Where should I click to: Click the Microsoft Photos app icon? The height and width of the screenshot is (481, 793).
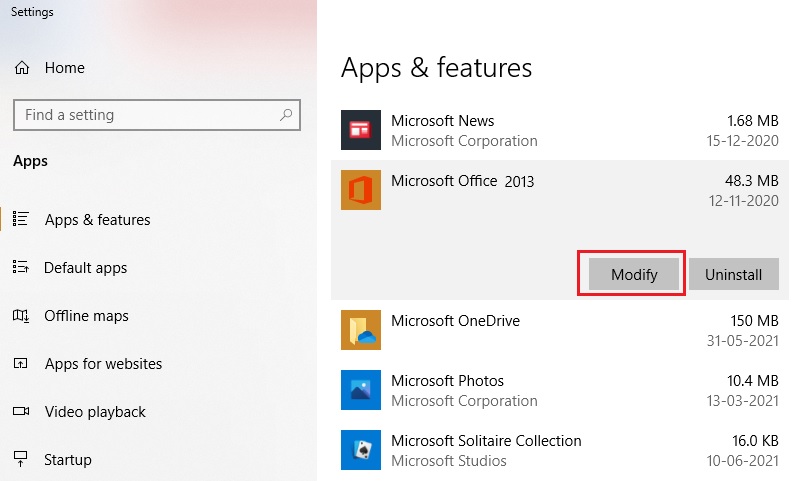360,390
